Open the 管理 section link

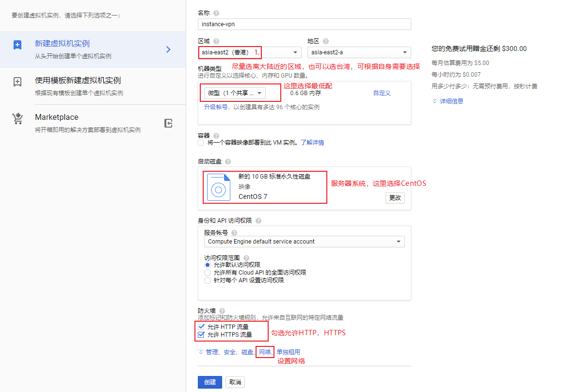pos(212,352)
